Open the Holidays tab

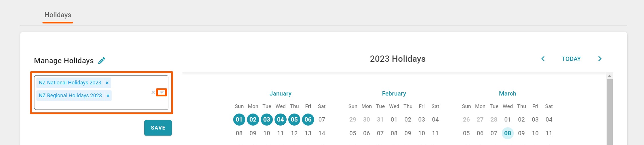(x=58, y=15)
